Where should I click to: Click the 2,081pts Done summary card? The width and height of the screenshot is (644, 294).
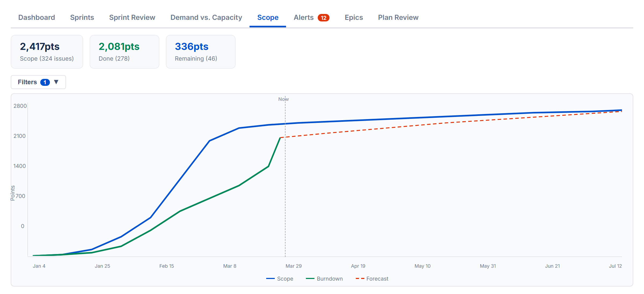[x=124, y=52]
